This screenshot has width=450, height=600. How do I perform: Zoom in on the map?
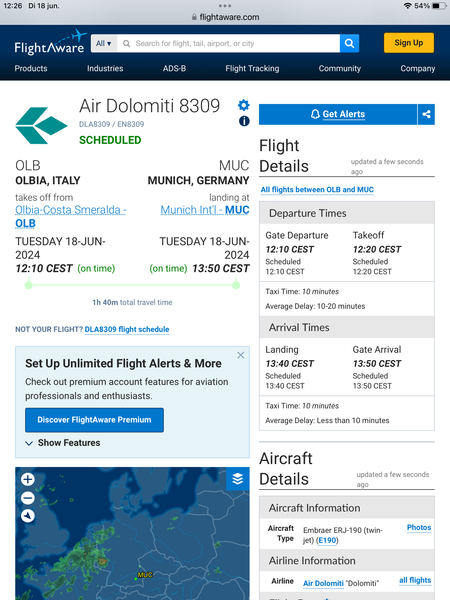tap(28, 479)
